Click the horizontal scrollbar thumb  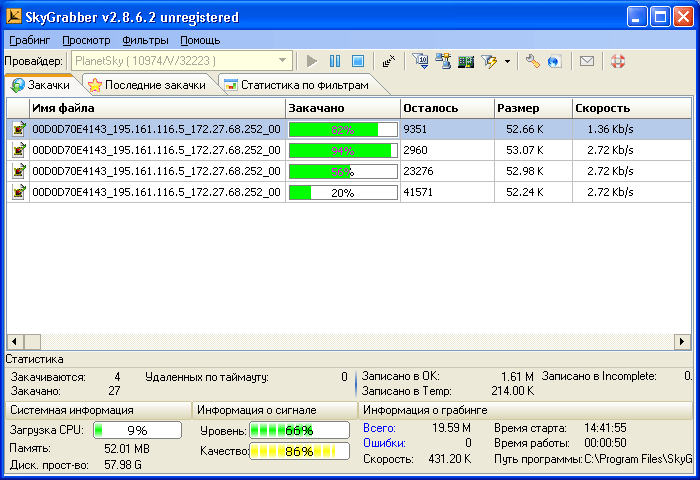(x=32, y=342)
